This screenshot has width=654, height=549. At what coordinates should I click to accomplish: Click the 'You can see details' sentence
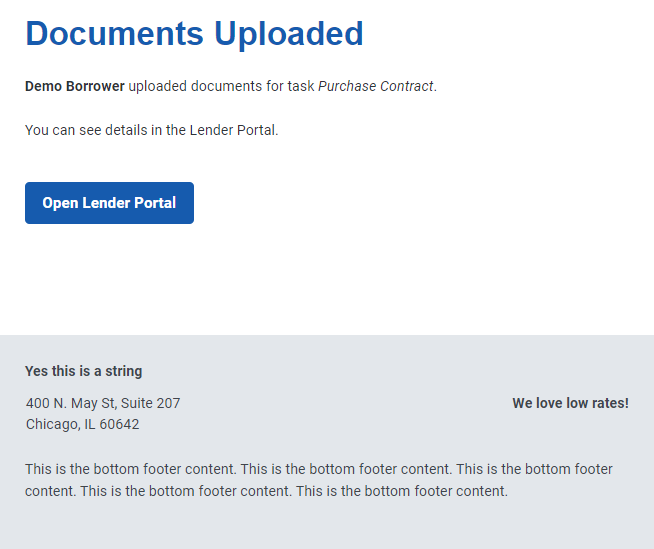[151, 130]
